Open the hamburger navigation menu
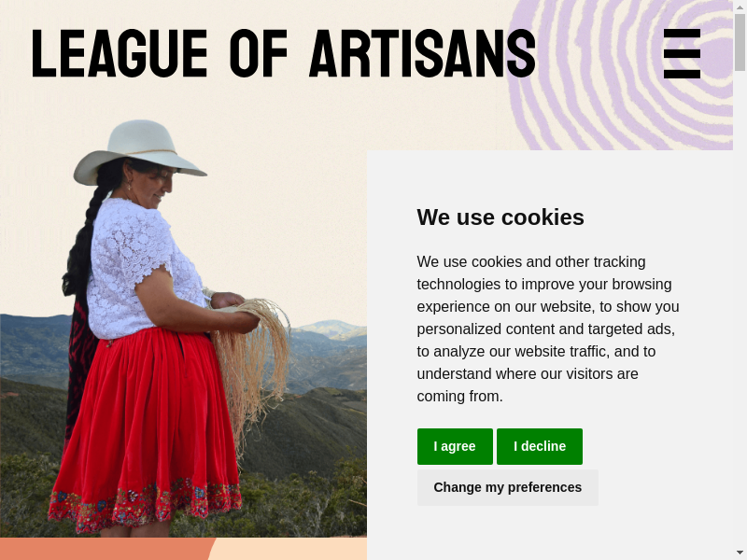 tap(682, 53)
